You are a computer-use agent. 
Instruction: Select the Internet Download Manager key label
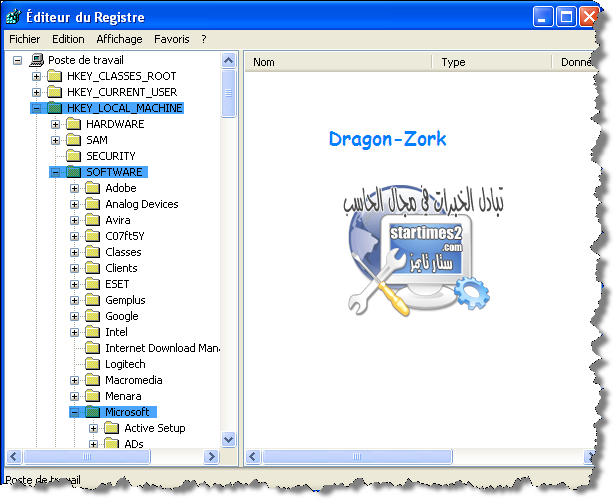point(162,348)
